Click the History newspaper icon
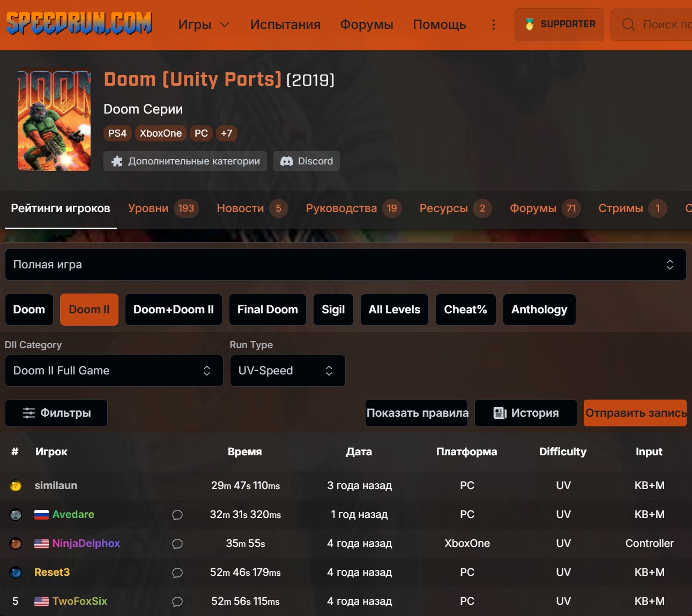The width and height of the screenshot is (692, 616). point(500,413)
